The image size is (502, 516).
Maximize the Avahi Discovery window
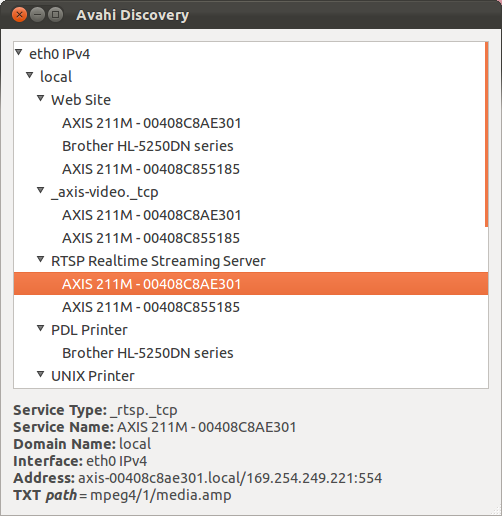tap(55, 15)
